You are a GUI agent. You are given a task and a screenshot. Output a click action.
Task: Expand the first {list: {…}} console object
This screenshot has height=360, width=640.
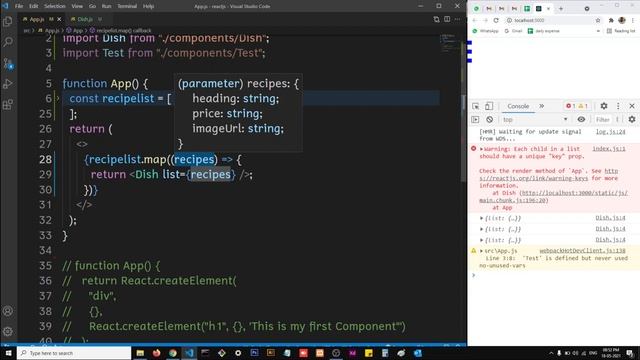tap(482, 218)
